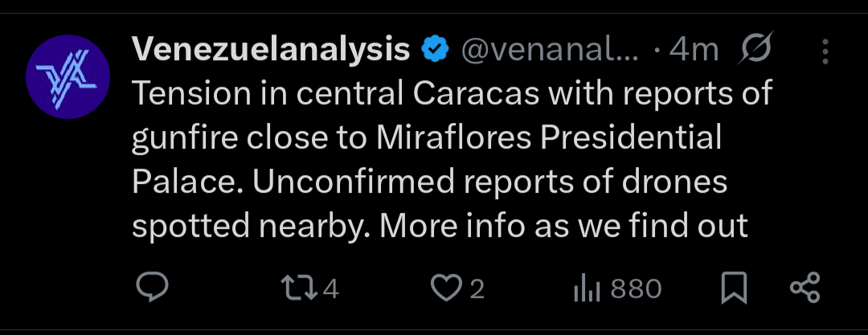Screen dimensions: 868x335
Task: Reply to the post via speech bubble icon
Action: pos(150,288)
